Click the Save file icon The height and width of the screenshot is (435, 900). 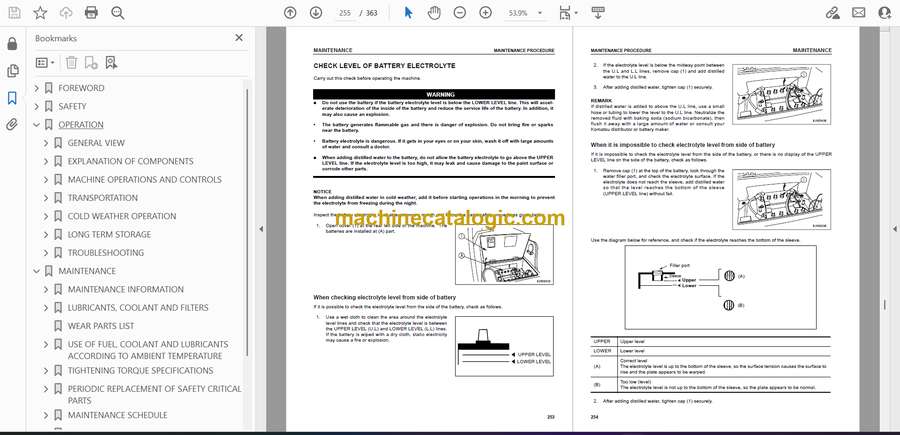tap(14, 13)
